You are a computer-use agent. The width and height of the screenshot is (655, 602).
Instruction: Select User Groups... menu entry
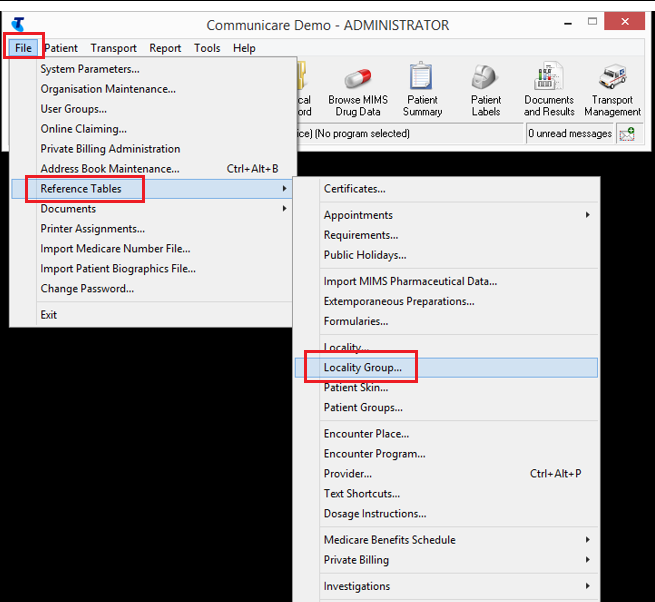[x=152, y=109]
